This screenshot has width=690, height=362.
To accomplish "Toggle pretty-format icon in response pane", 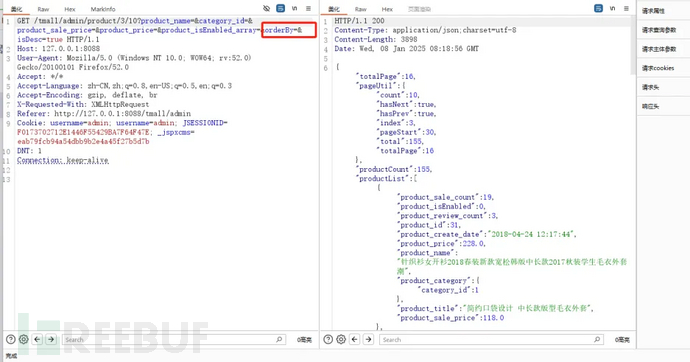I will click(x=598, y=8).
